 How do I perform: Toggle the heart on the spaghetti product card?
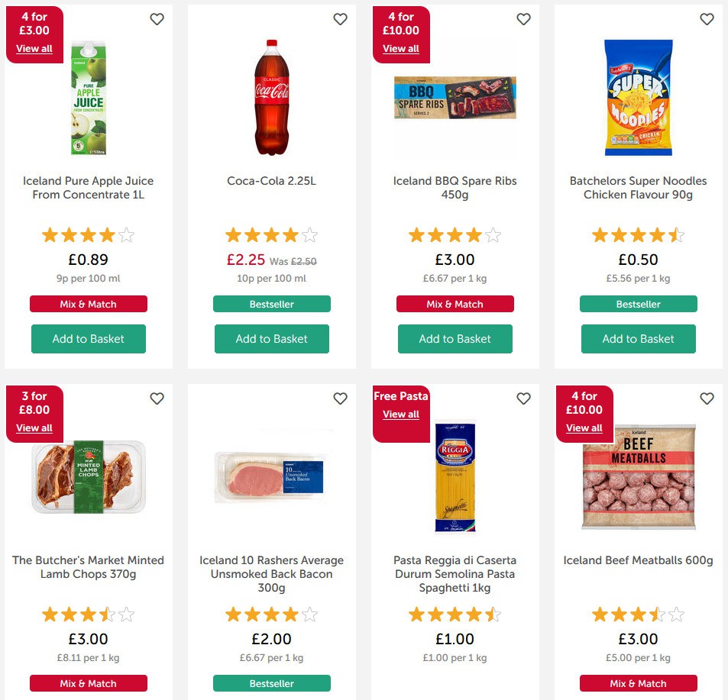524,398
